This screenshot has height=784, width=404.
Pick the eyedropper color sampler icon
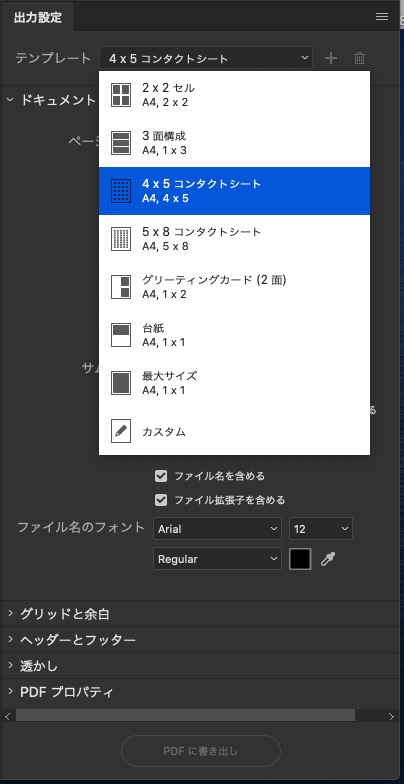(328, 559)
